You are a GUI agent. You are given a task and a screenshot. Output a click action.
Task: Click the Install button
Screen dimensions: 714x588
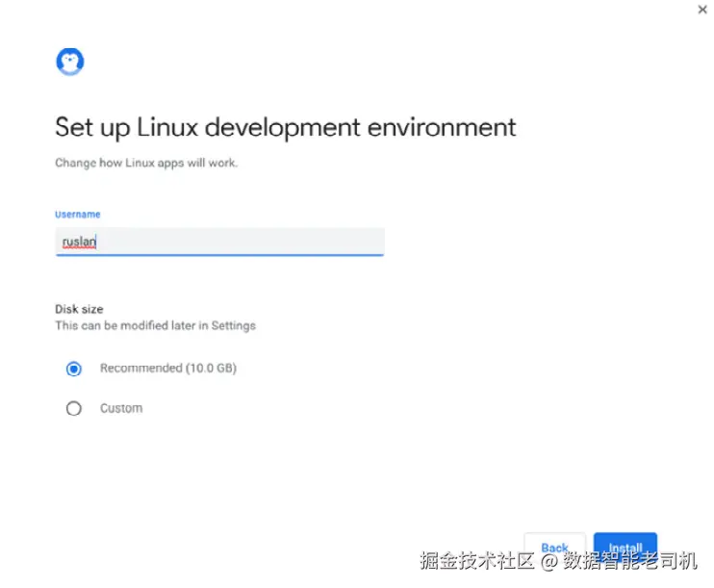tap(625, 547)
